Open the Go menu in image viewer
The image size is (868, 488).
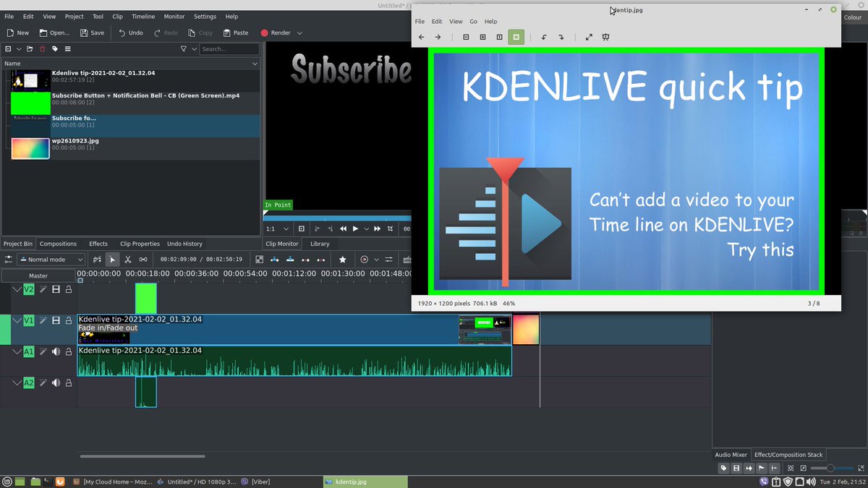473,22
